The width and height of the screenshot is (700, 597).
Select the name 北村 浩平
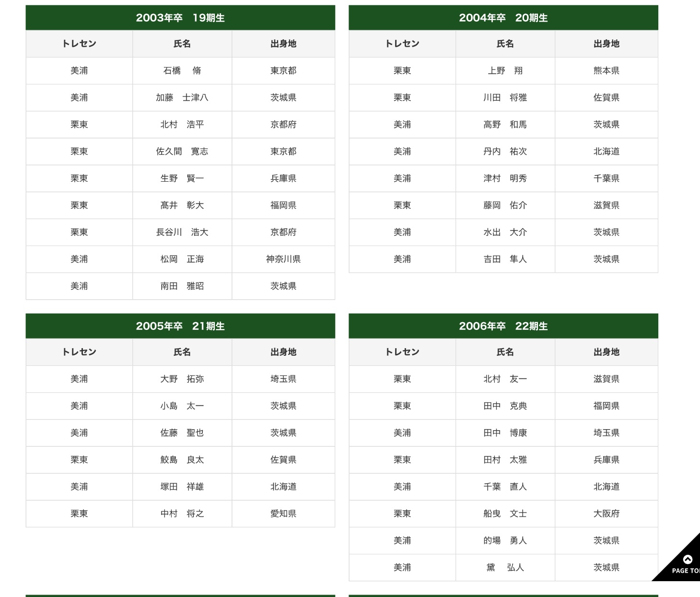pyautogui.click(x=182, y=125)
